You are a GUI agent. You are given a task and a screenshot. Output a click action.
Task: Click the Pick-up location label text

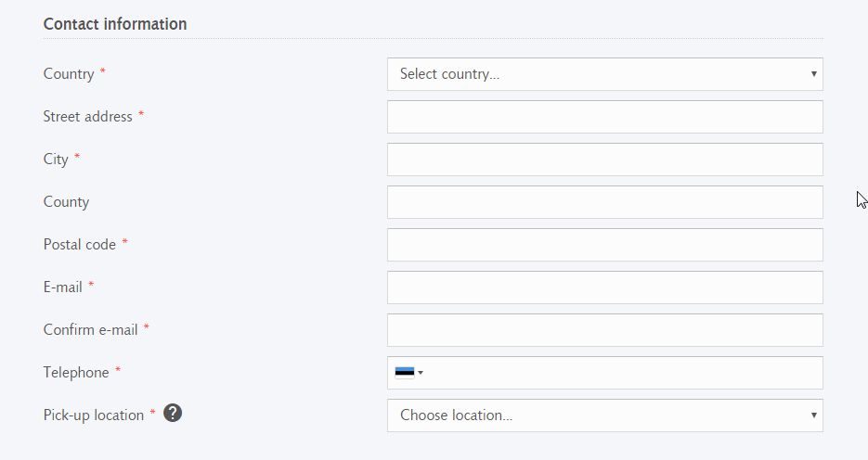94,415
